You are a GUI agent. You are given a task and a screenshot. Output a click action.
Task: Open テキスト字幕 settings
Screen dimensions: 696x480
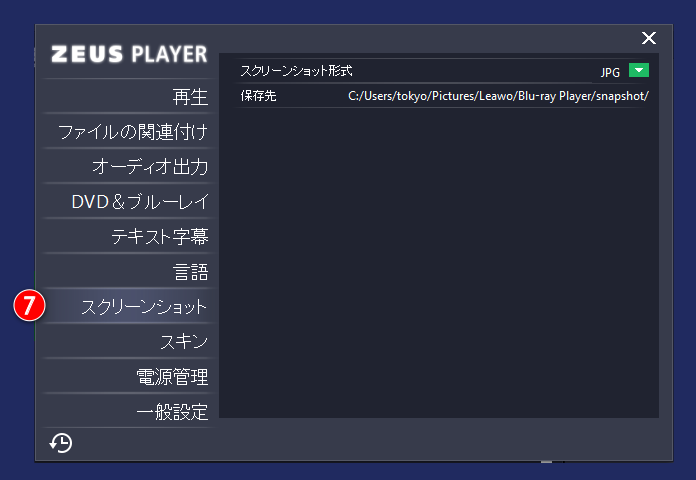click(x=159, y=236)
